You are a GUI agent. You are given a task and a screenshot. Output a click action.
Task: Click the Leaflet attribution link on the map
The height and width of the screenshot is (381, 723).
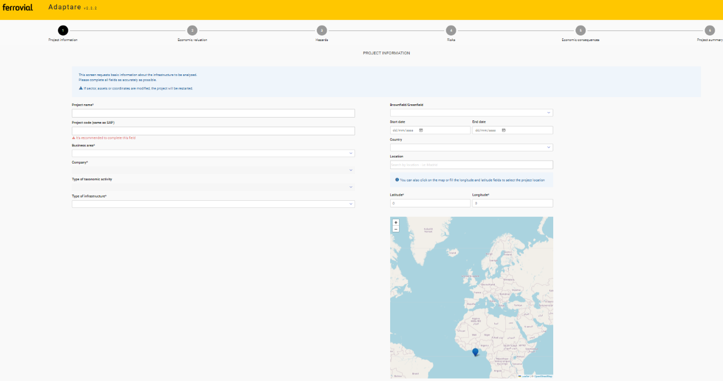coord(525,376)
